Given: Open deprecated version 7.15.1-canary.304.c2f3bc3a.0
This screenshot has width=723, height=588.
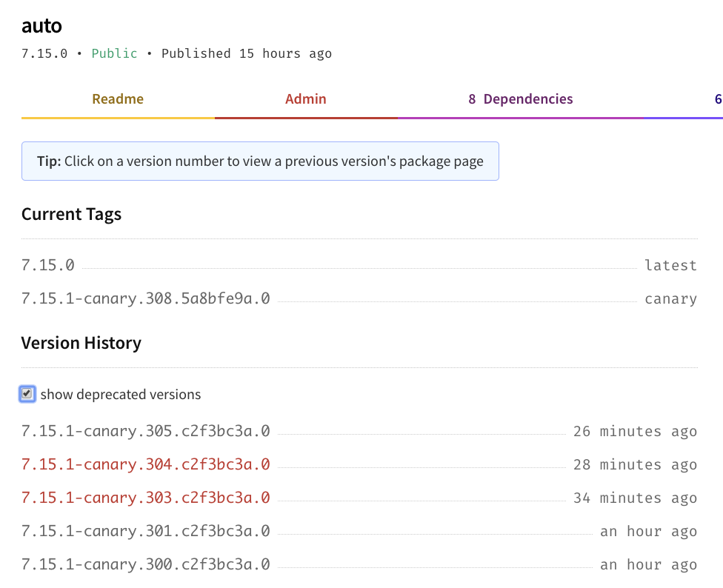Looking at the screenshot, I should pyautogui.click(x=145, y=464).
